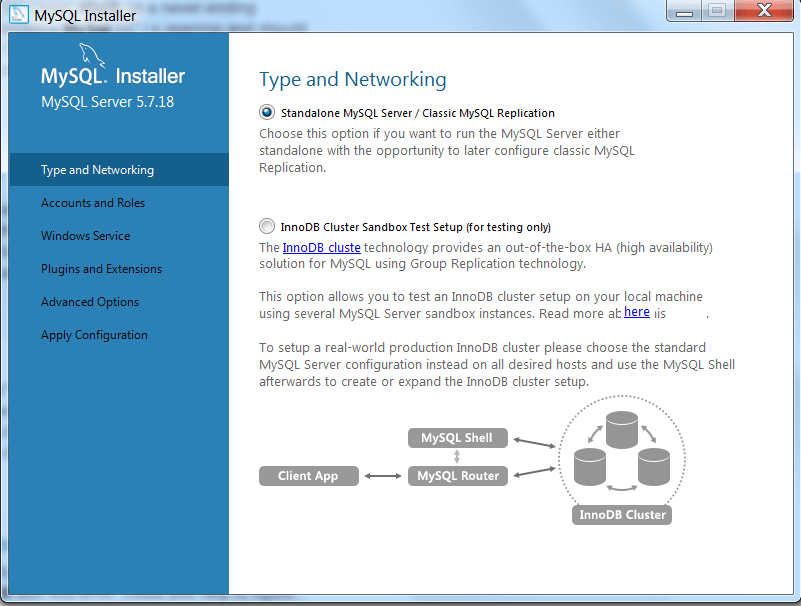Click 'MySQL Server 5.7.18' version text
Viewport: 801px width, 606px height.
(x=107, y=102)
